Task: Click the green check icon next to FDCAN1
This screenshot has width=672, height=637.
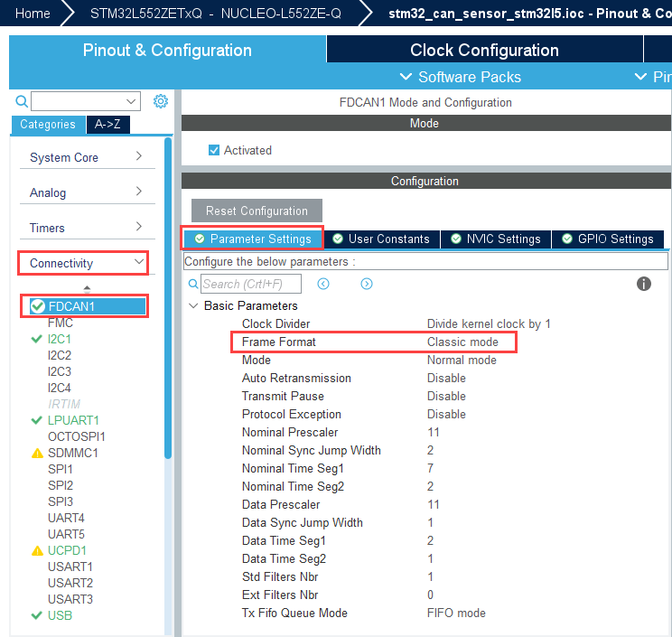Action: coord(38,306)
